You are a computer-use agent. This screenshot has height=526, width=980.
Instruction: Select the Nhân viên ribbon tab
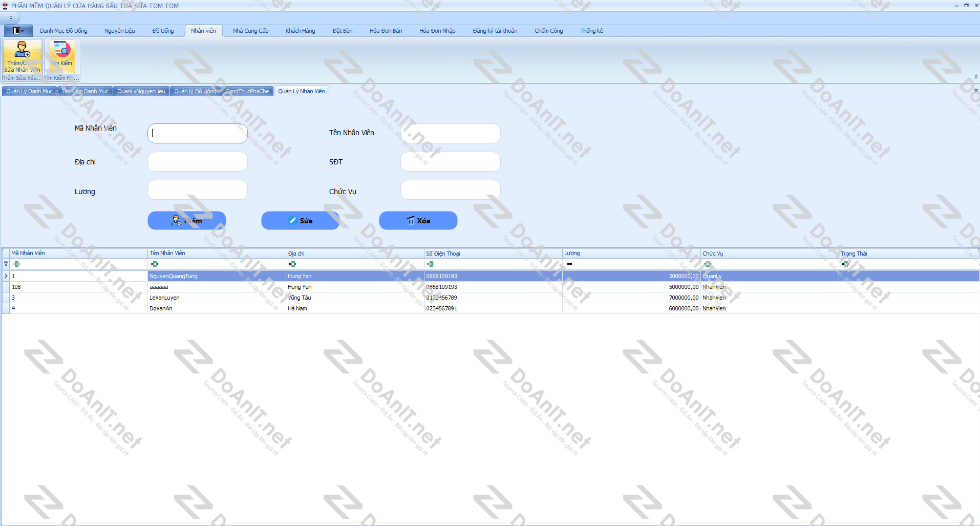pos(203,31)
